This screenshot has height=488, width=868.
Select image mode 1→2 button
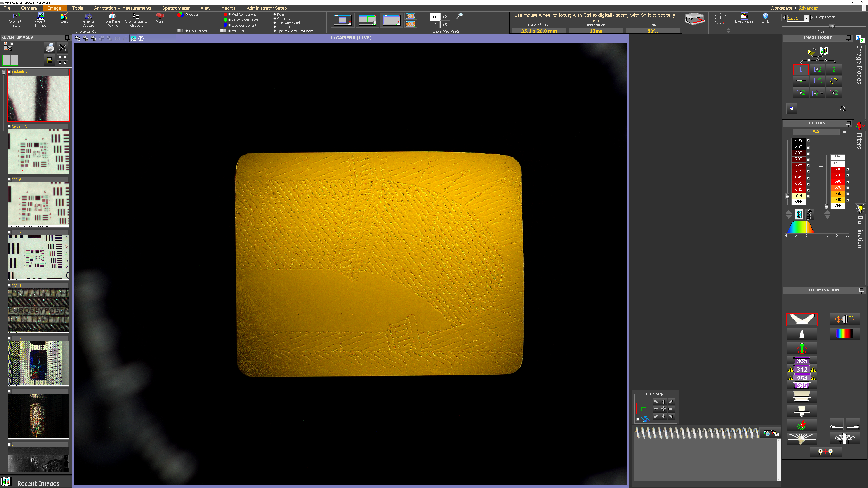pos(817,70)
